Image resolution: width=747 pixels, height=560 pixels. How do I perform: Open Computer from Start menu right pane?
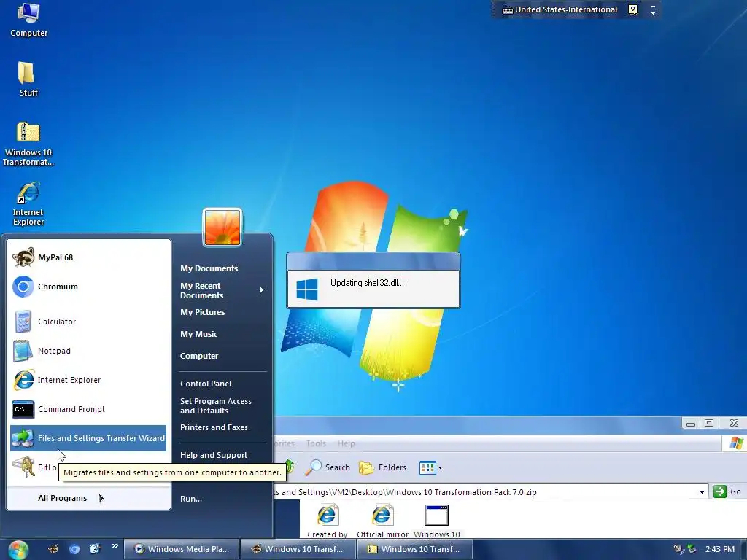(x=199, y=356)
